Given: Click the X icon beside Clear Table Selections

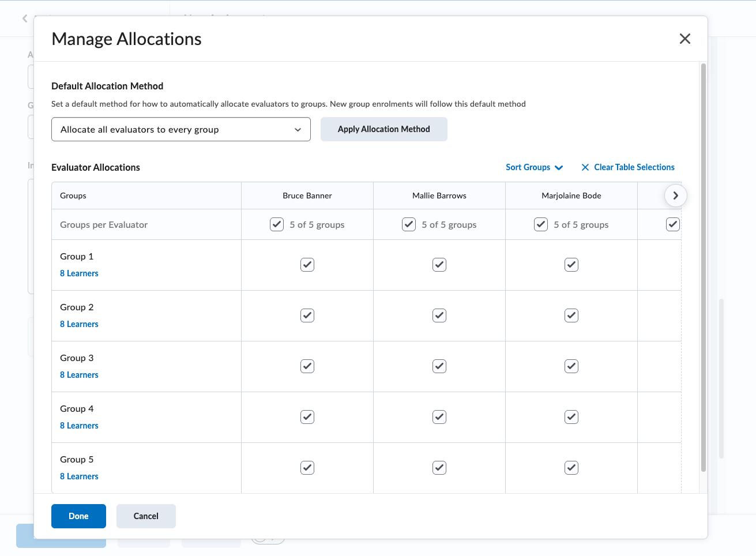Looking at the screenshot, I should pos(585,167).
